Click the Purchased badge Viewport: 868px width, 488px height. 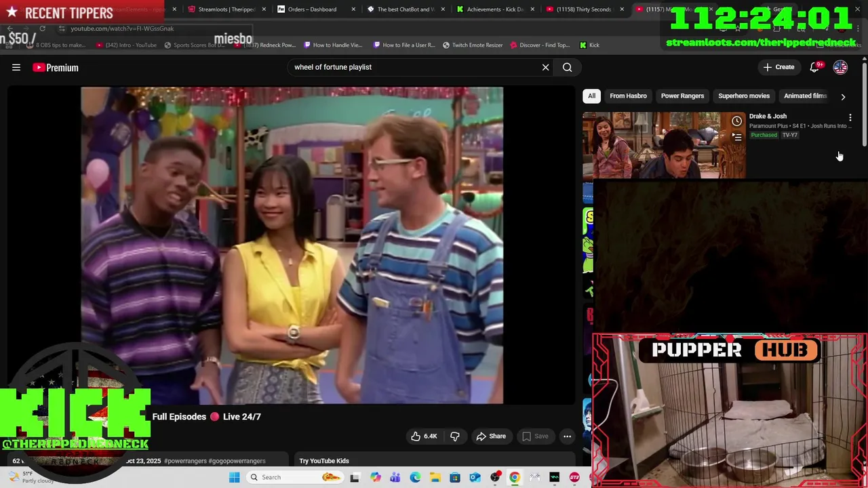764,135
